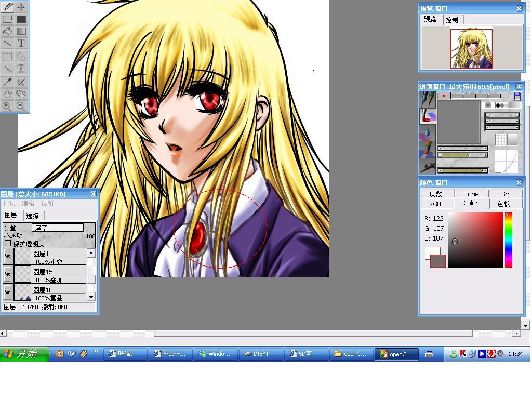Open the openC… folder taskbar button
Image resolution: width=532 pixels, height=399 pixels.
(x=352, y=354)
